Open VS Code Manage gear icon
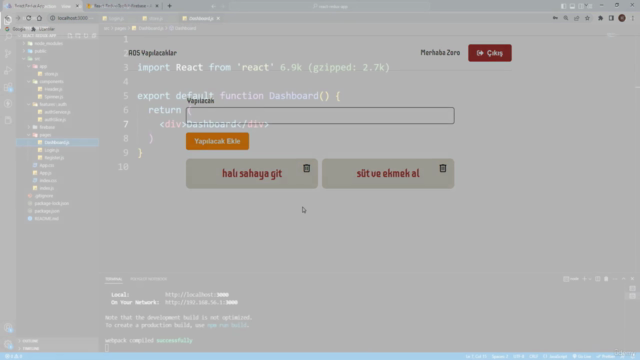 [x=8, y=344]
